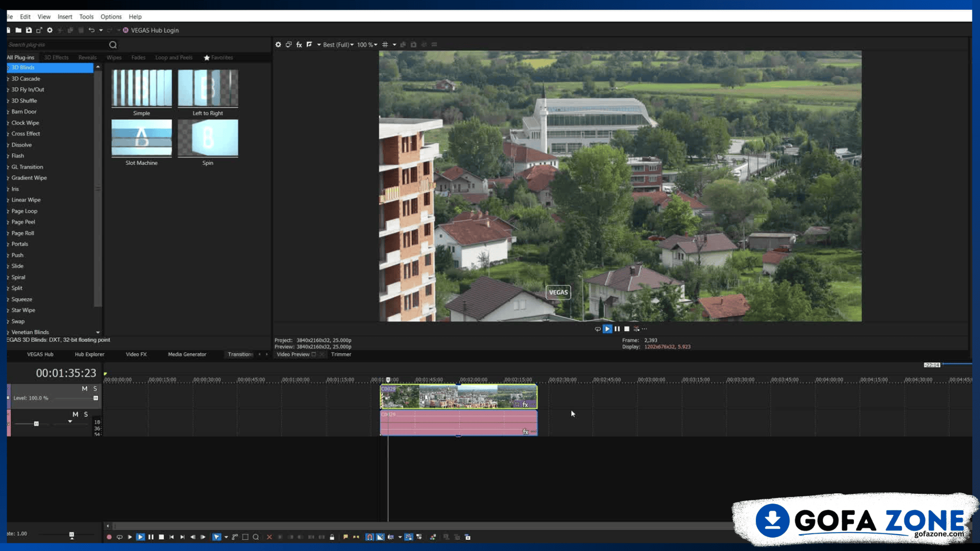Stop playback in the timeline transport
This screenshot has width=980, height=551.
[x=161, y=537]
